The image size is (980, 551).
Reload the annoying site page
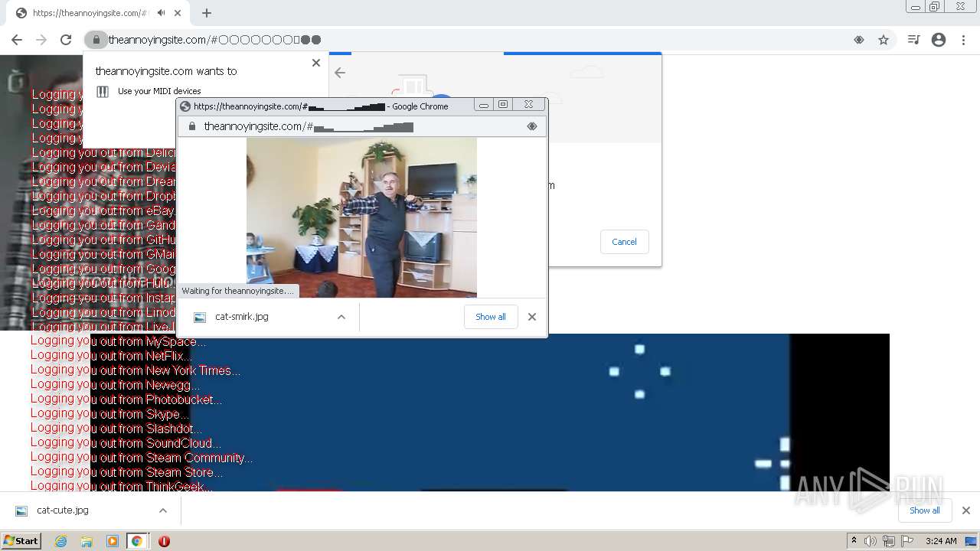tap(66, 40)
